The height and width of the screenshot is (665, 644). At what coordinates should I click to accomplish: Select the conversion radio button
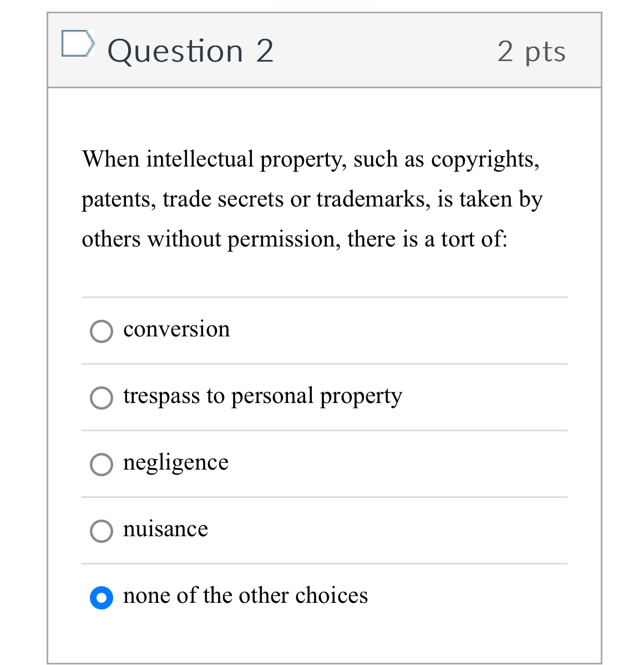(x=101, y=331)
